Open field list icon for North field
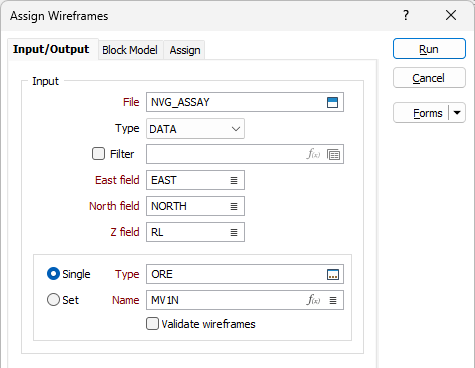This screenshot has width=475, height=368. 234,206
